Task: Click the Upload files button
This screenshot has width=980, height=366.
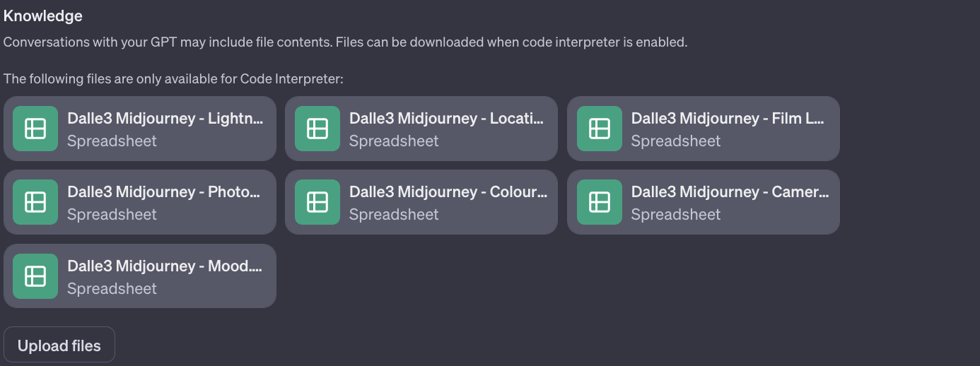Action: click(x=59, y=346)
